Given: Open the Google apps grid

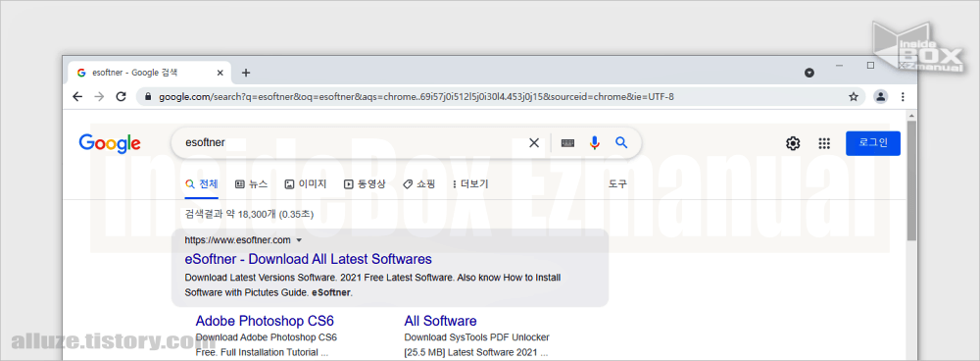Looking at the screenshot, I should pyautogui.click(x=824, y=143).
